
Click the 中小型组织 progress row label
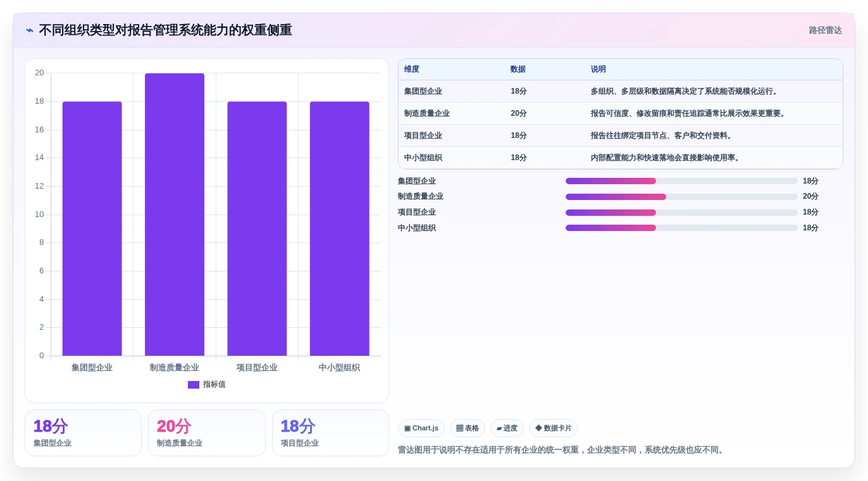(x=417, y=228)
